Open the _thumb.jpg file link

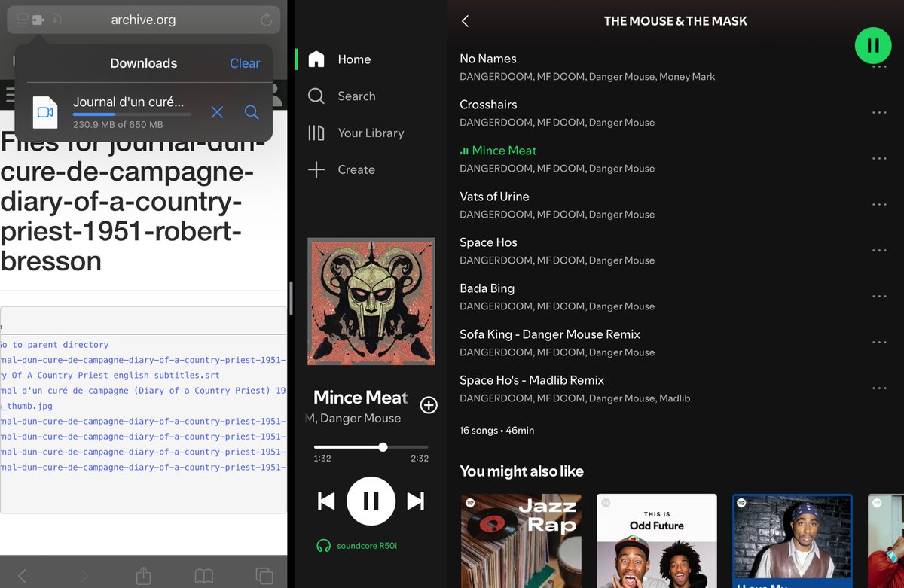[26, 406]
